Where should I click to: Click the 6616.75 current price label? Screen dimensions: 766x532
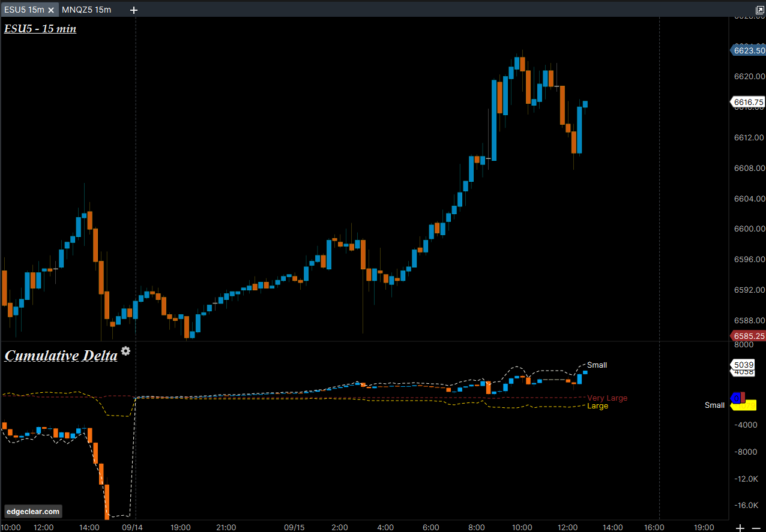click(x=748, y=102)
